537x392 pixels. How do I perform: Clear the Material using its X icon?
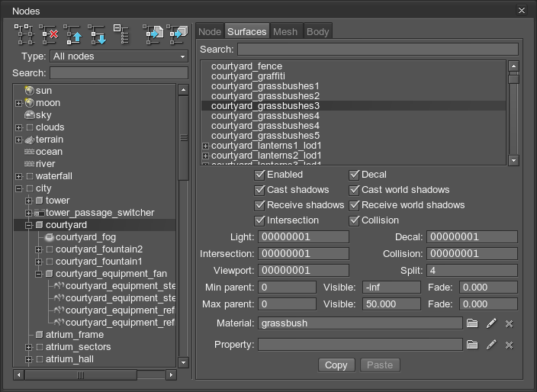coord(510,323)
